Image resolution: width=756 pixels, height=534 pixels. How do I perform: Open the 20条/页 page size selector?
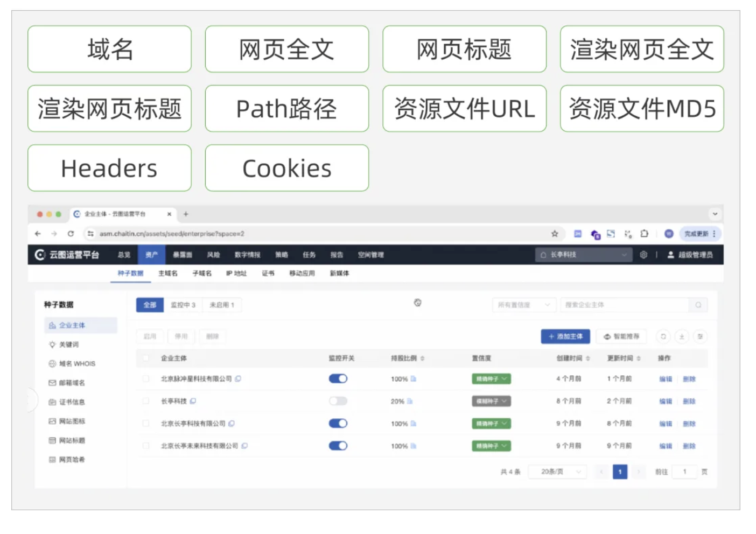pyautogui.click(x=557, y=472)
